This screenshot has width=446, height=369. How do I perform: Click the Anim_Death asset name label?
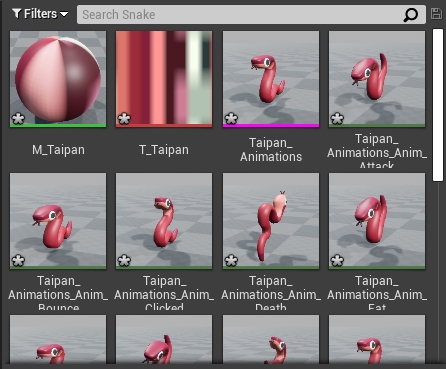coord(271,292)
